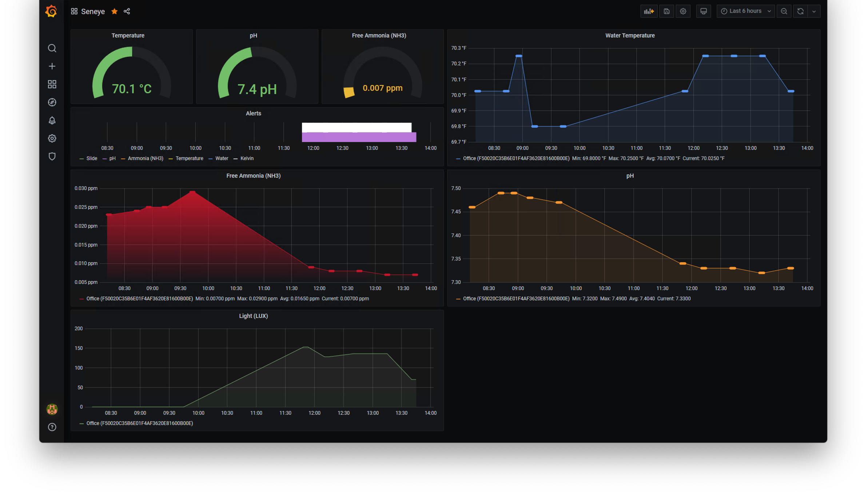Open the Seneye dashboard title menu
The width and height of the screenshot is (868, 494).
pos(93,11)
